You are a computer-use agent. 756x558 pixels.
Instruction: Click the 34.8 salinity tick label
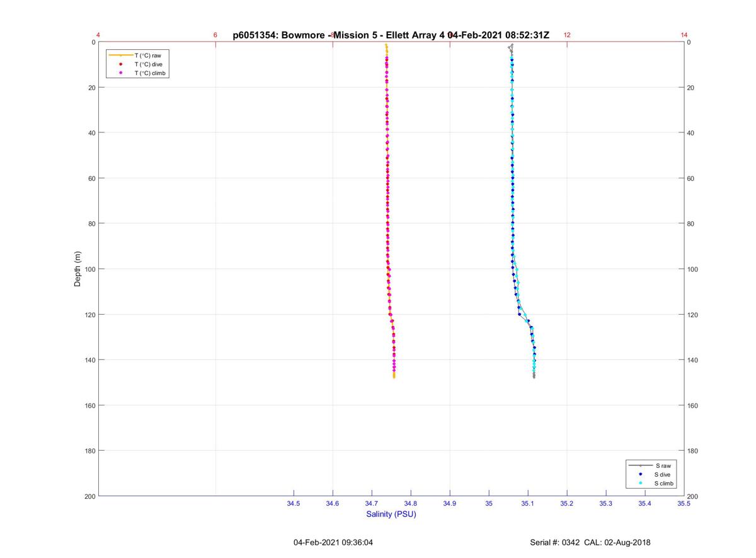pyautogui.click(x=411, y=503)
